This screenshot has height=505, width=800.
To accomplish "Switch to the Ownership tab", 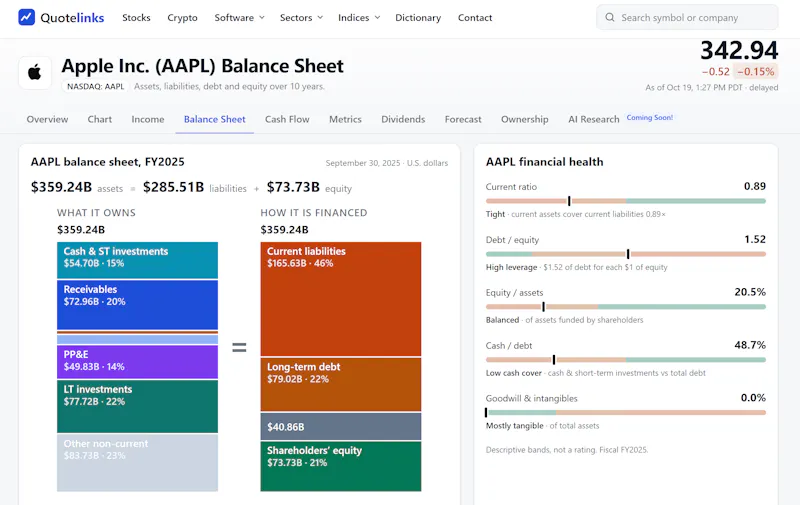I will click(524, 119).
